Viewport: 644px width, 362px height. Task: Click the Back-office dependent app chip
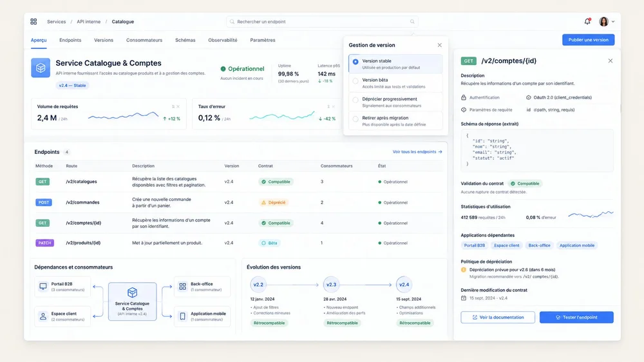(539, 245)
